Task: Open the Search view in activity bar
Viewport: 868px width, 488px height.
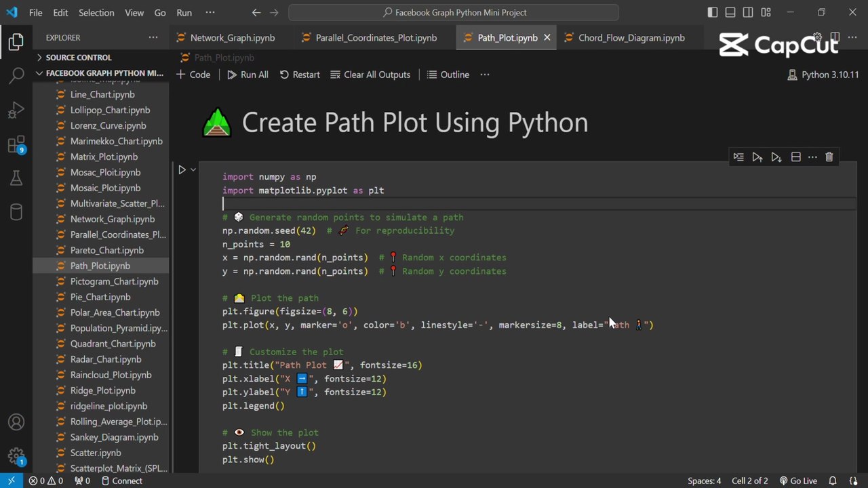Action: tap(16, 75)
